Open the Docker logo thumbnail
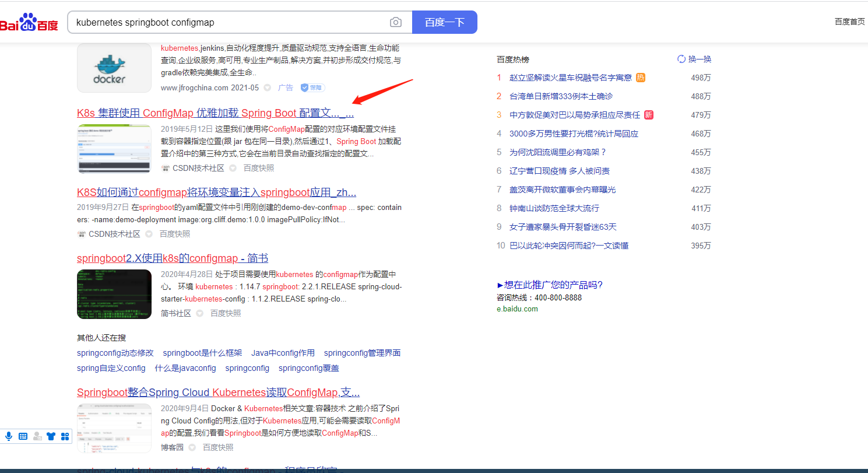The width and height of the screenshot is (868, 473). (x=114, y=68)
